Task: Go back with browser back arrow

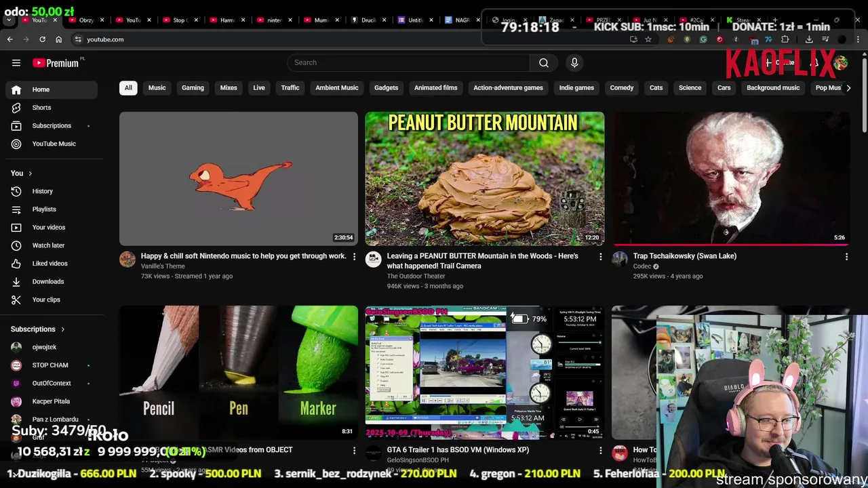Action: (10, 39)
